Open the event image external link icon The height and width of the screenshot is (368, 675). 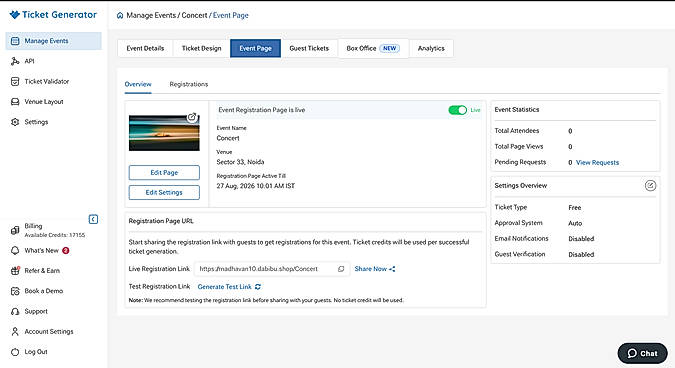(192, 117)
